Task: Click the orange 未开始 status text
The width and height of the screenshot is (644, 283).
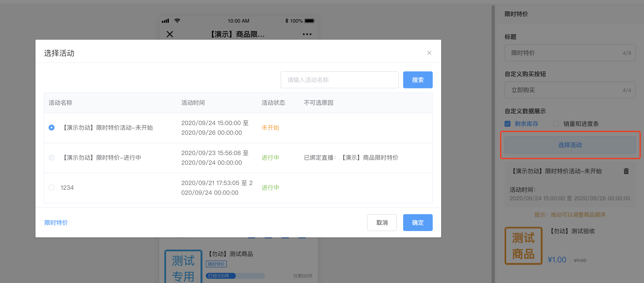Action: (x=270, y=128)
